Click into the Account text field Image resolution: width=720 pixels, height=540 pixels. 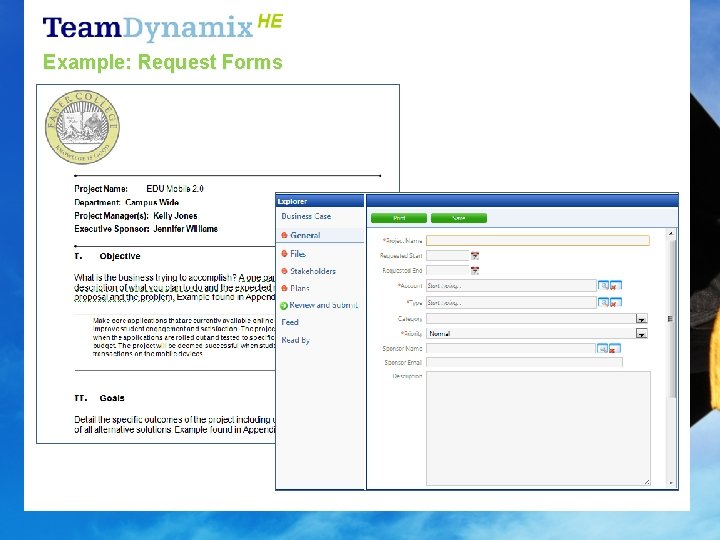coord(511,286)
